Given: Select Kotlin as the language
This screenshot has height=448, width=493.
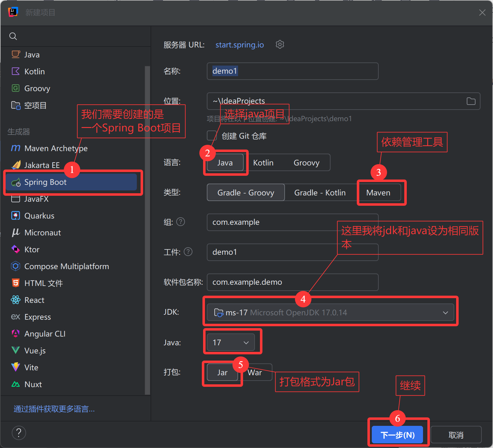Looking at the screenshot, I should tap(263, 163).
